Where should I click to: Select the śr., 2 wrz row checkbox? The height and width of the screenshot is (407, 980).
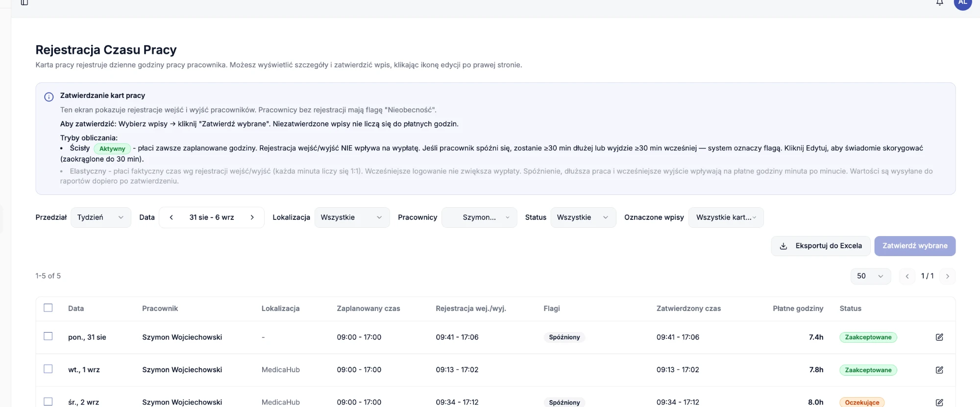48,402
